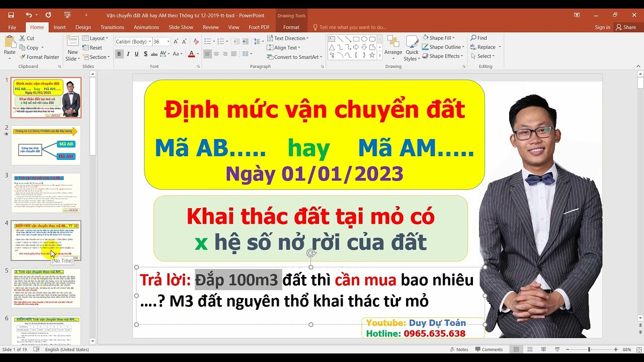Open the Transitions tab
The width and height of the screenshot is (644, 362).
click(112, 27)
